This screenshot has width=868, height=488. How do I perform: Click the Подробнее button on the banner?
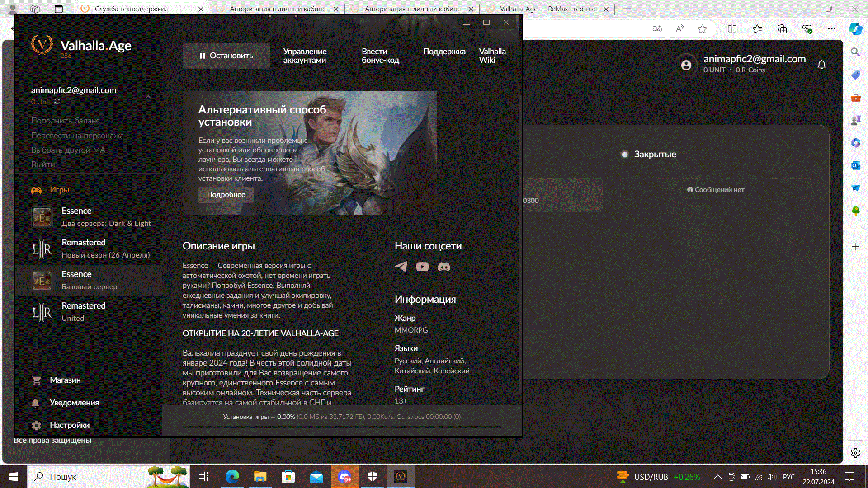tap(226, 195)
